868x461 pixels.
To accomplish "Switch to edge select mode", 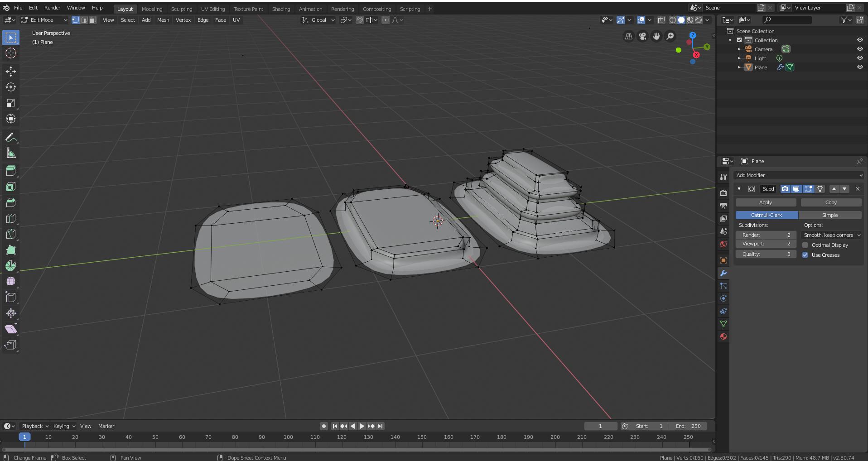I will coord(84,20).
